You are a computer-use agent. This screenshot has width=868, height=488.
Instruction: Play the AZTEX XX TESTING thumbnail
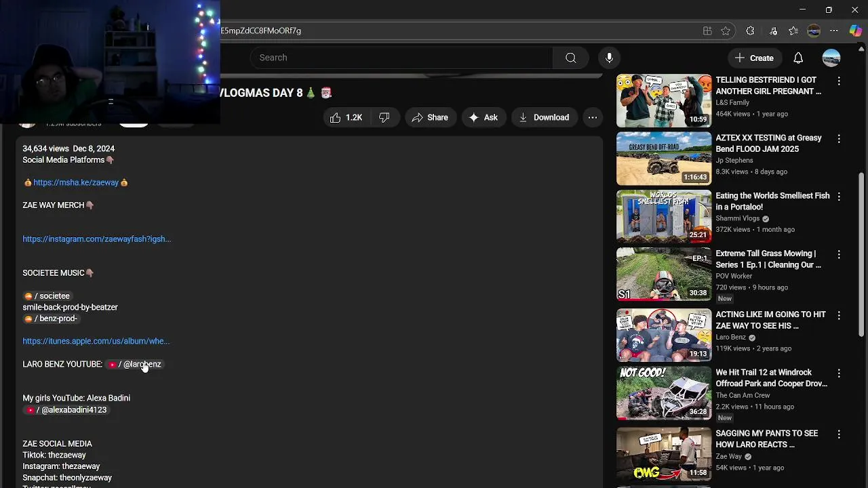pyautogui.click(x=664, y=159)
